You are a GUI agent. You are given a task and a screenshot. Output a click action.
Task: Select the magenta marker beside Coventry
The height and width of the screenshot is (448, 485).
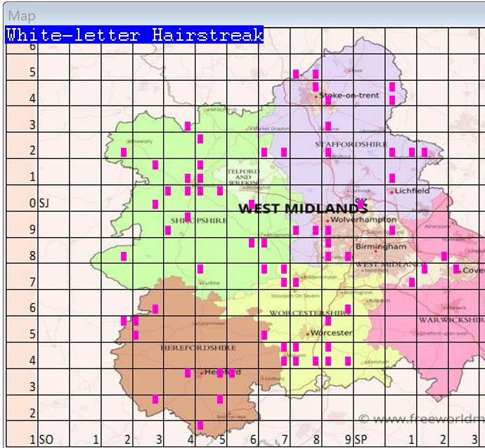pyautogui.click(x=456, y=269)
